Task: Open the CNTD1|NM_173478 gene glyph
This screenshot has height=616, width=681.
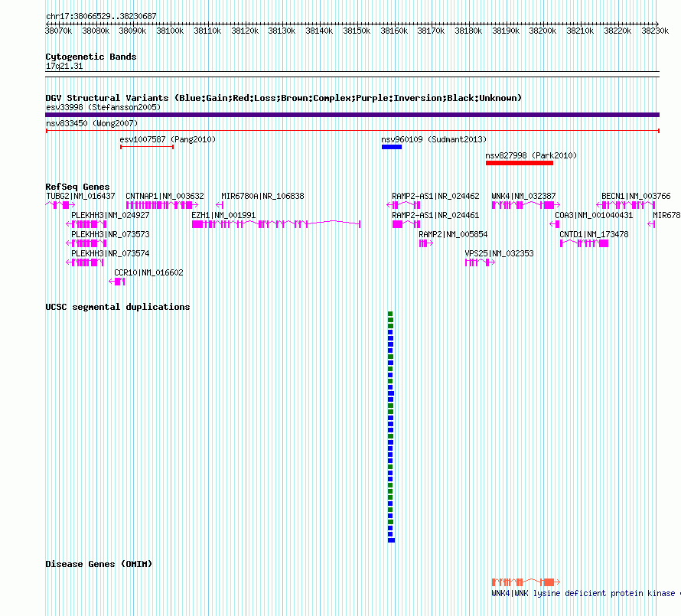Action: [584, 243]
